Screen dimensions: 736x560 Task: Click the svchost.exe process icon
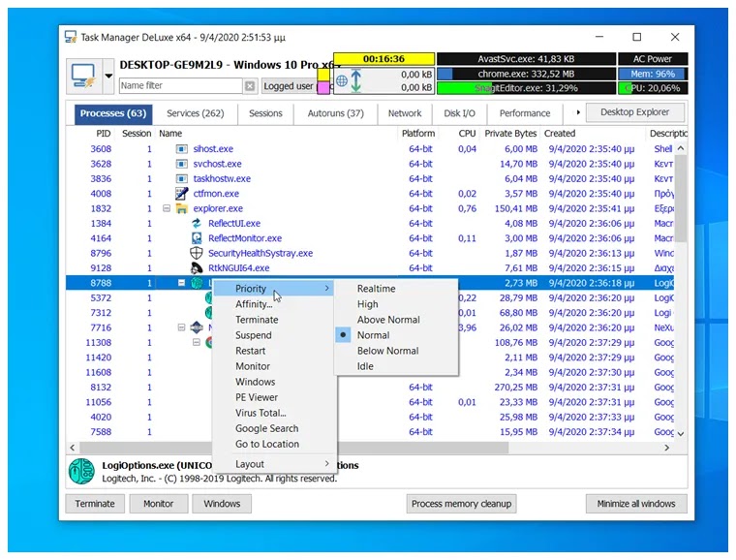click(182, 164)
